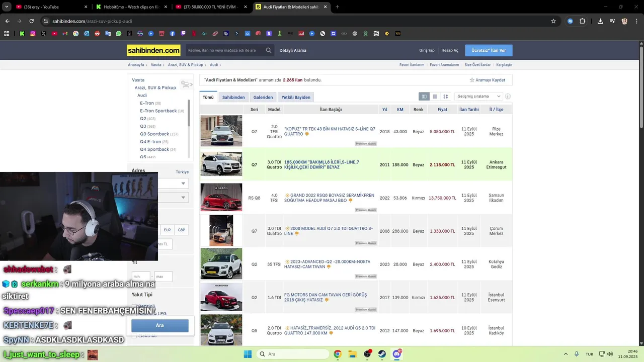Open the Kick bookmark icon
Image resolution: width=644 pixels, height=362 pixels.
click(22, 34)
